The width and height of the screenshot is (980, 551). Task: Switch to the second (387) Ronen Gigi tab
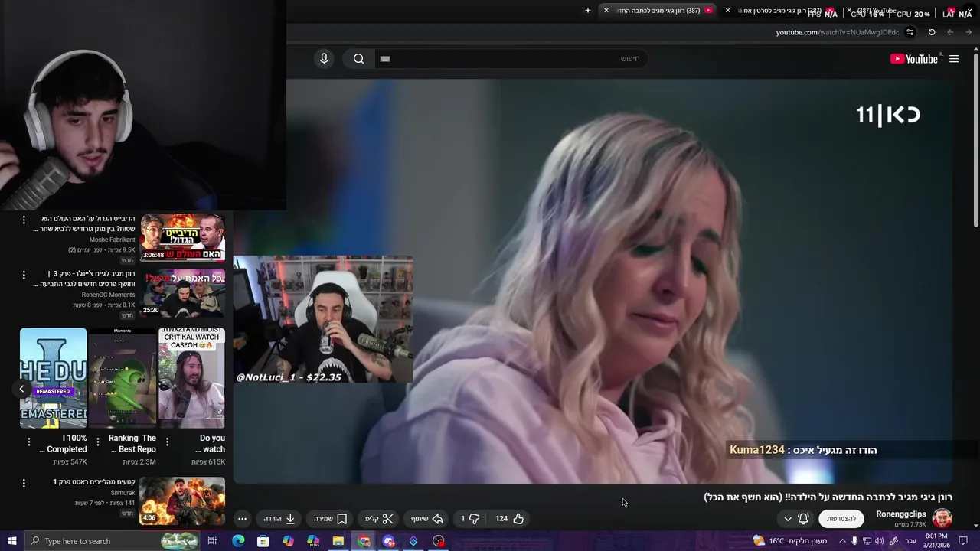click(x=781, y=11)
